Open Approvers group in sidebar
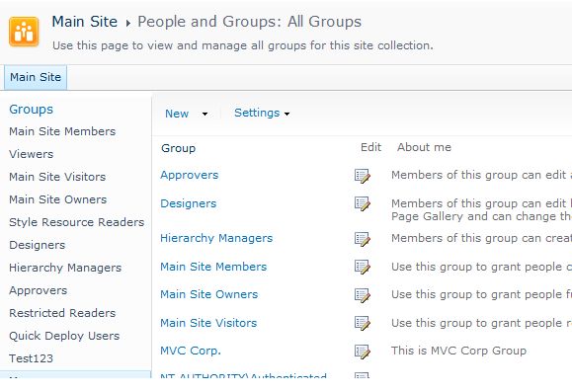This screenshot has width=572, height=392. point(38,290)
